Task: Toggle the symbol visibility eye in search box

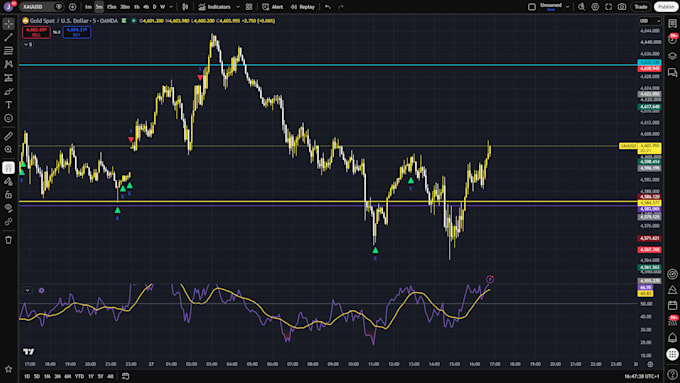Action: click(59, 7)
